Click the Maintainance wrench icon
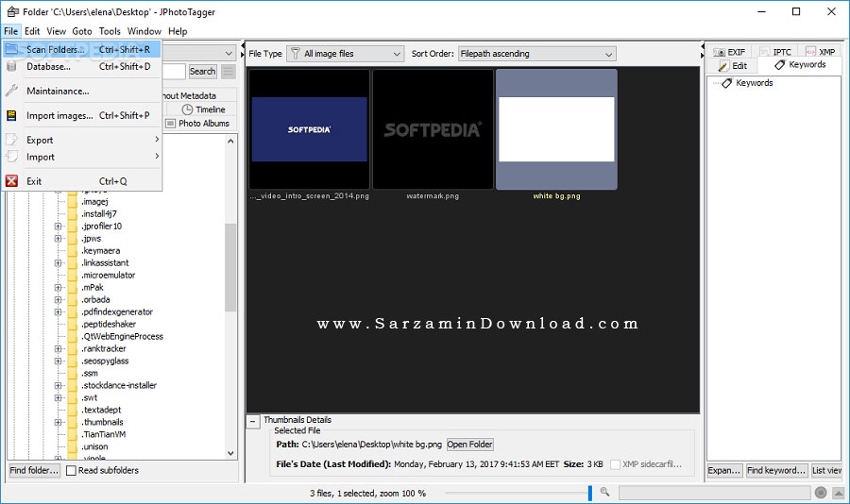The height and width of the screenshot is (504, 850). pos(11,91)
